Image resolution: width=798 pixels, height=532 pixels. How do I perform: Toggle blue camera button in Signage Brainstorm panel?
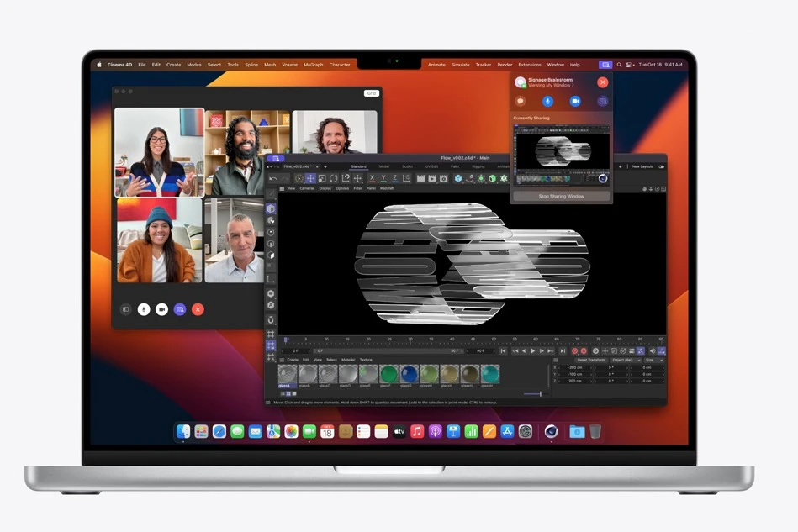(x=575, y=101)
